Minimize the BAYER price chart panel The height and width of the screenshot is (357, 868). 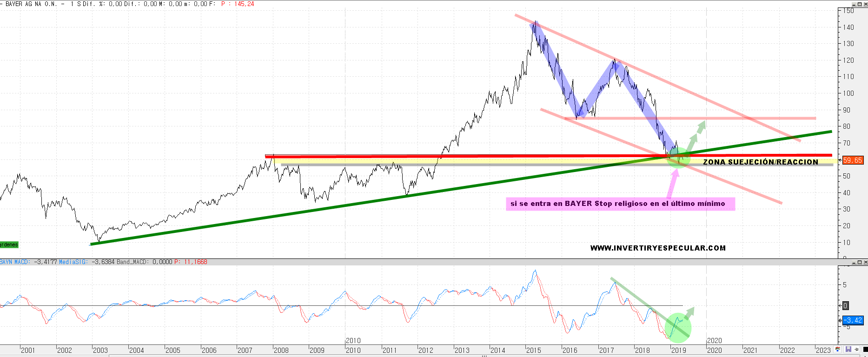[x=854, y=4]
